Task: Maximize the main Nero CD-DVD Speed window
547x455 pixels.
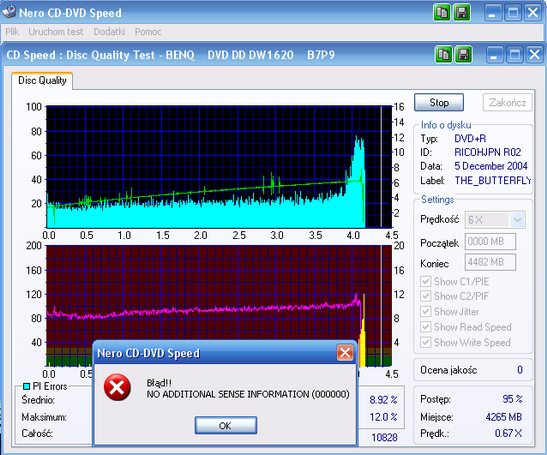Action: pyautogui.click(x=513, y=13)
